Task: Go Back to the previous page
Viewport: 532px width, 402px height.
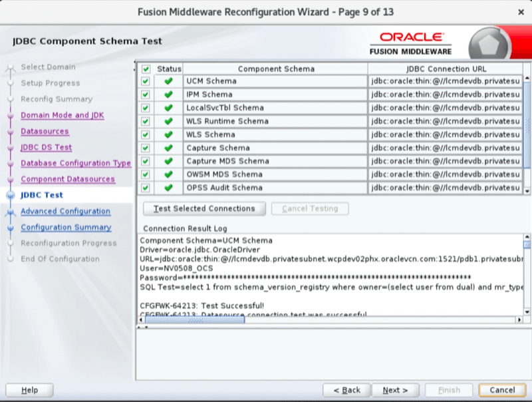Action: coord(346,390)
